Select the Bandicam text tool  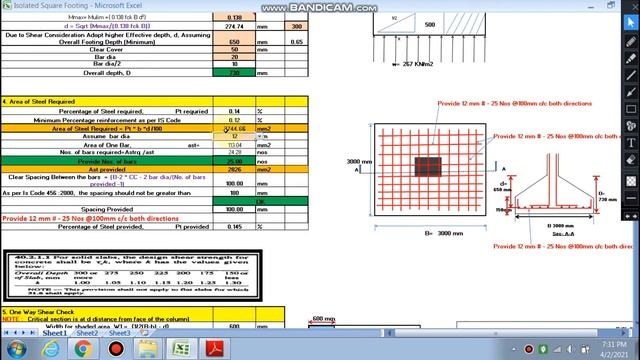coord(631,143)
